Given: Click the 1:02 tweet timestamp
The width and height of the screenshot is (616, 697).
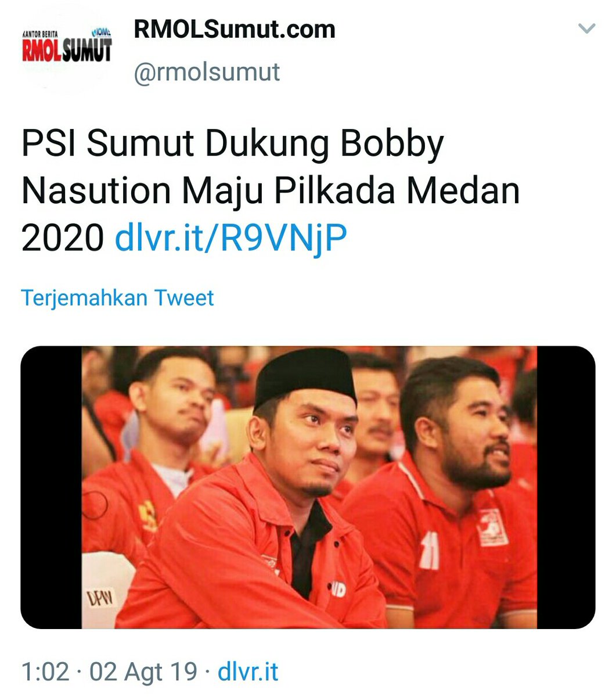Looking at the screenshot, I should [x=45, y=672].
